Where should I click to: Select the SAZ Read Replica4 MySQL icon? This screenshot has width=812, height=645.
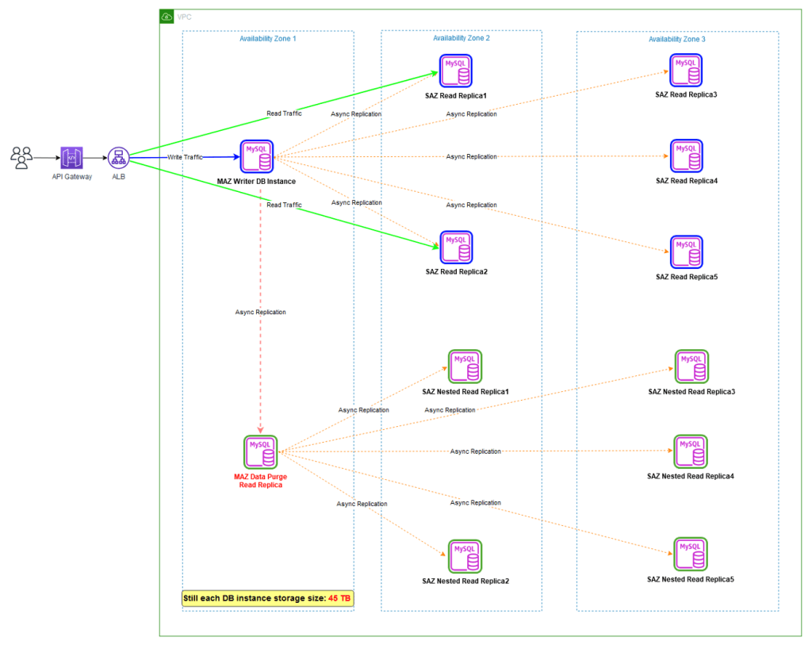(x=687, y=155)
